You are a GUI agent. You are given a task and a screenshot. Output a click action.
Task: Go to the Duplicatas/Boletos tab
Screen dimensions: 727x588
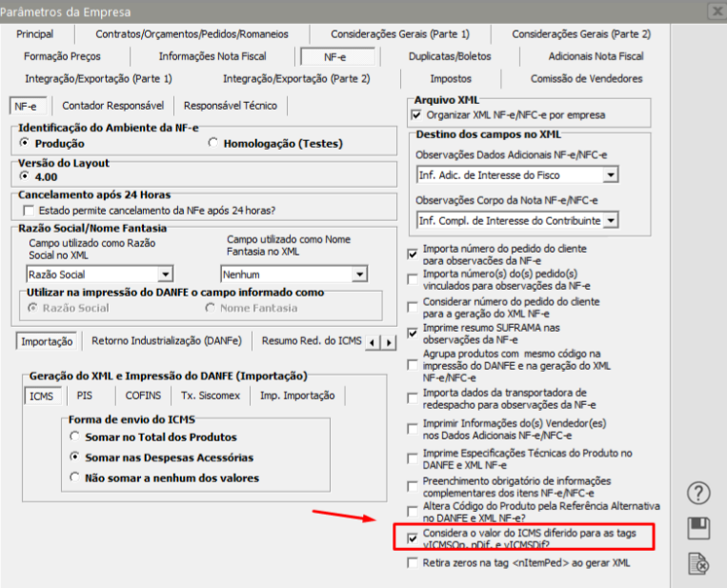coord(452,56)
